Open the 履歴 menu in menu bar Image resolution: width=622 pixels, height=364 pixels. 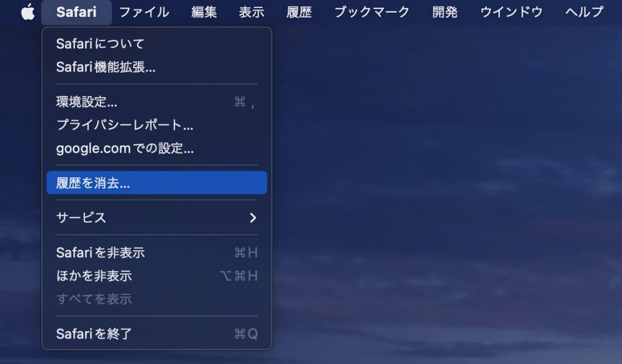tap(299, 12)
